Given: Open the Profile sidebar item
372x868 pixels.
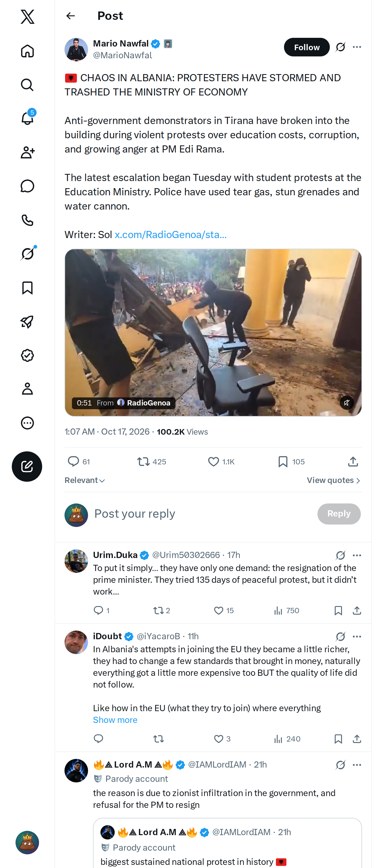Looking at the screenshot, I should [x=27, y=389].
